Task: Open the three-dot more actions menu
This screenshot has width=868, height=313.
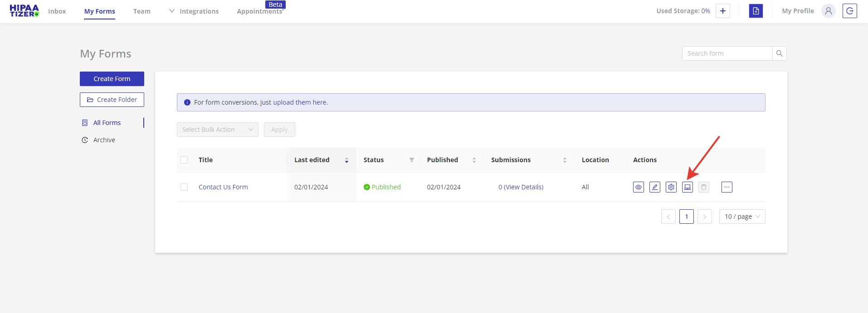Action: [x=727, y=187]
